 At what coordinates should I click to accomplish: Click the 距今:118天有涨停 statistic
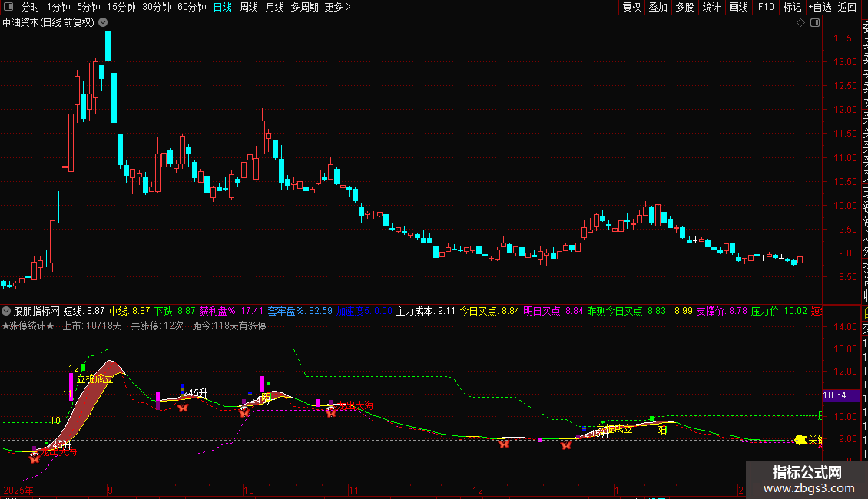point(229,326)
